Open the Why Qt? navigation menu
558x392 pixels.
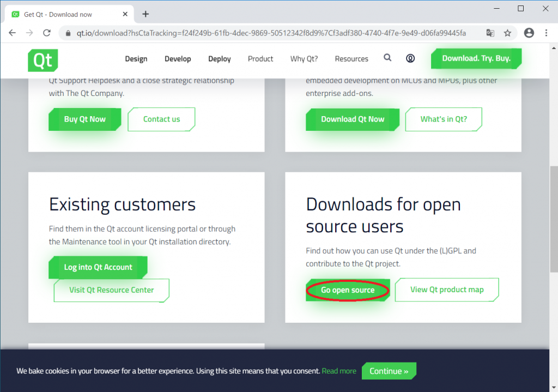(x=304, y=58)
